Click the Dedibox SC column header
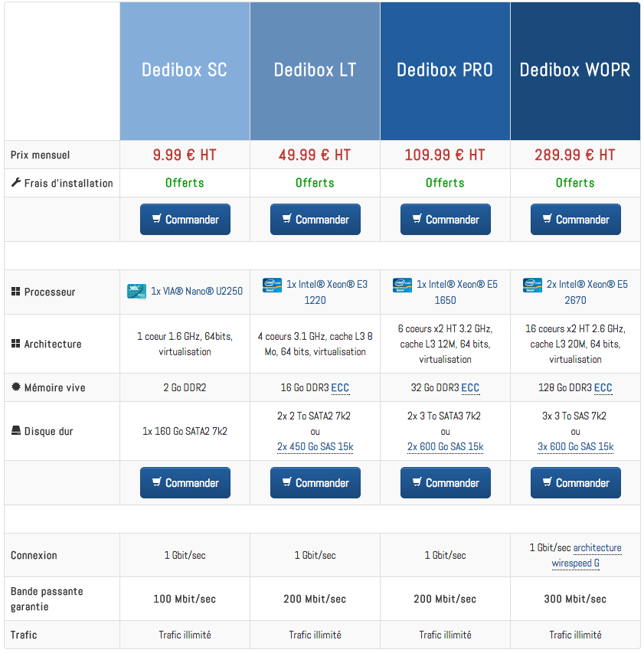Image resolution: width=644 pixels, height=653 pixels. pos(185,70)
